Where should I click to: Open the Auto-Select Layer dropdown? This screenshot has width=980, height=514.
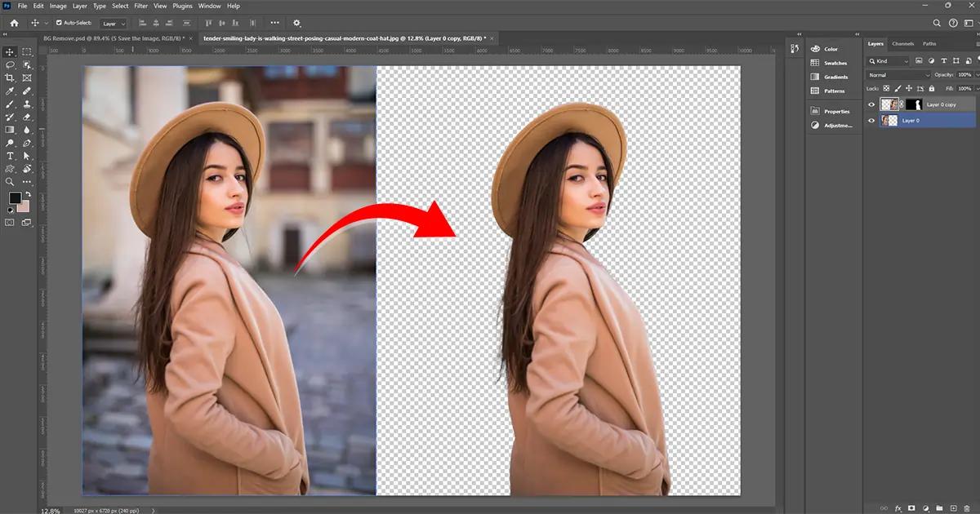tap(113, 23)
